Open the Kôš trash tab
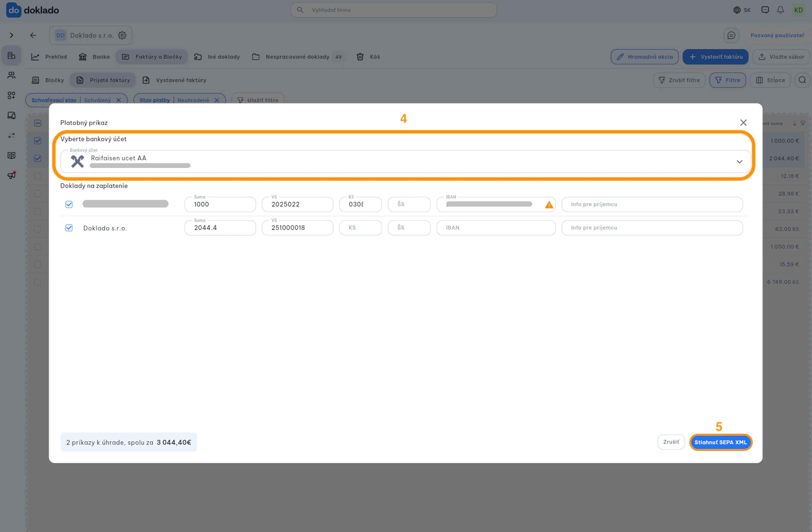Screen dimensions: 812x532 (368, 57)
